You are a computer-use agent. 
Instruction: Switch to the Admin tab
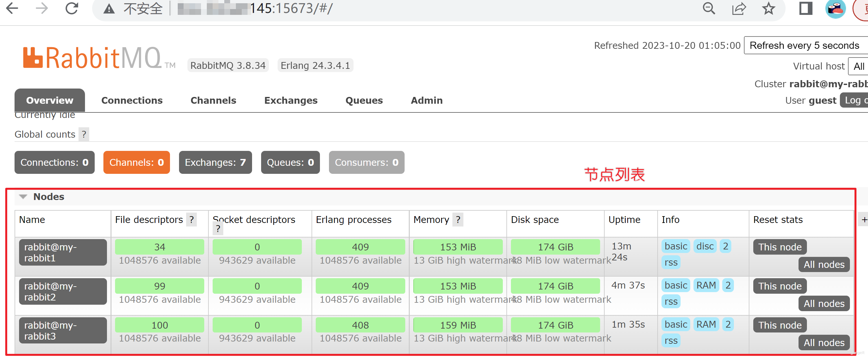(x=427, y=100)
